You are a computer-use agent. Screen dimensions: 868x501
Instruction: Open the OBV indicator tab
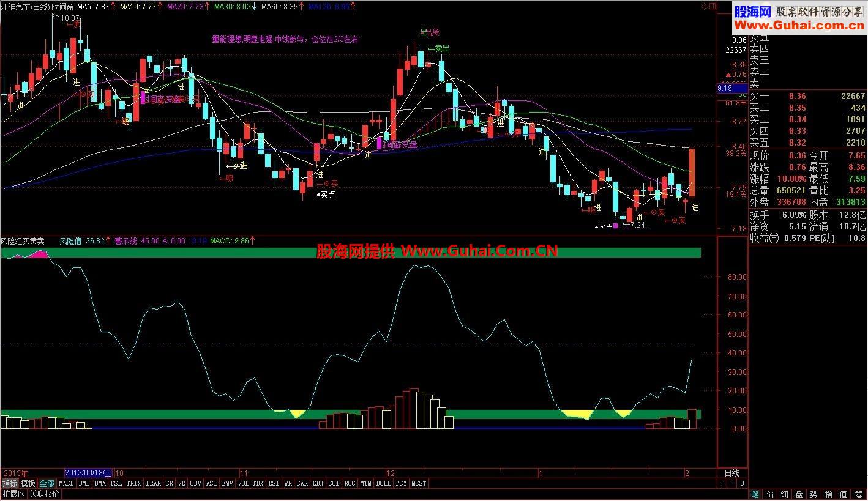coord(196,483)
